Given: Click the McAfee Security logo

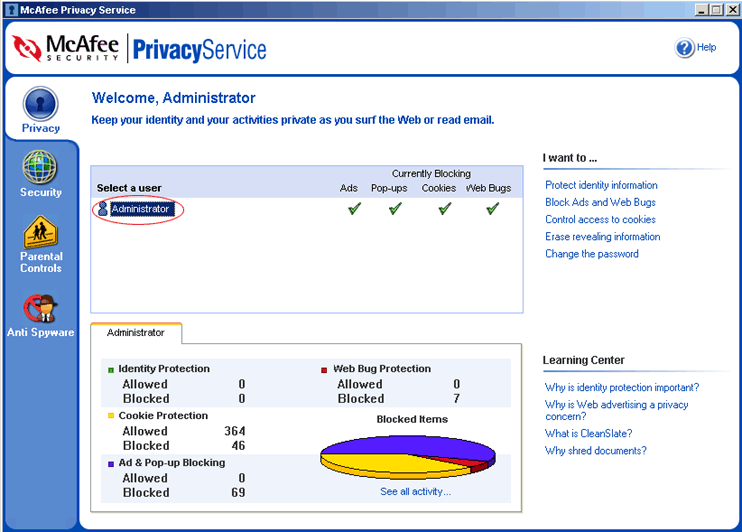Looking at the screenshot, I should coord(65,48).
